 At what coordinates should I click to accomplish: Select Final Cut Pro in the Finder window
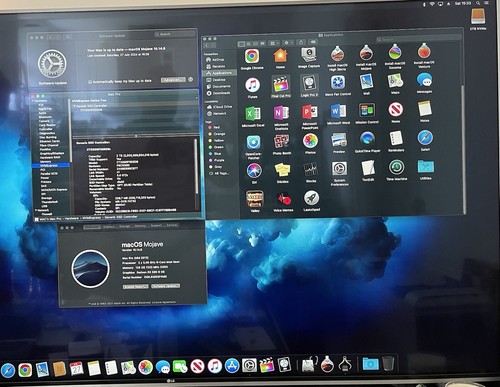pyautogui.click(x=281, y=84)
